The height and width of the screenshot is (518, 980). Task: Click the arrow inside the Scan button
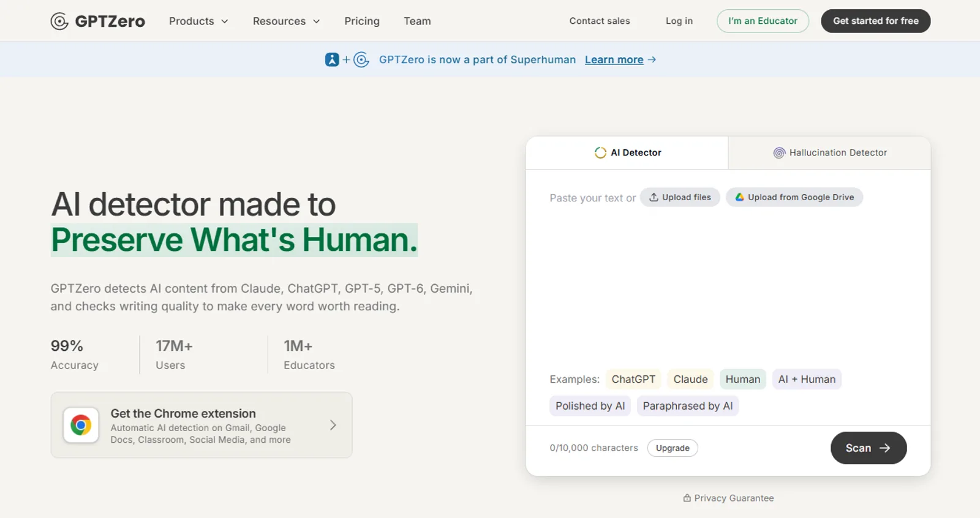(884, 448)
